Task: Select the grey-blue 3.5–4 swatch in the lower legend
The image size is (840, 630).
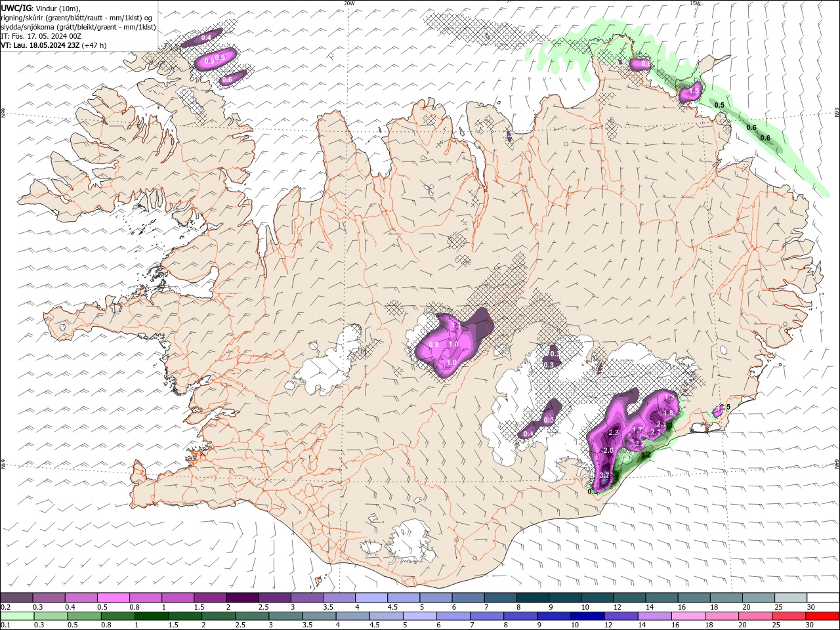Action: coord(319,616)
